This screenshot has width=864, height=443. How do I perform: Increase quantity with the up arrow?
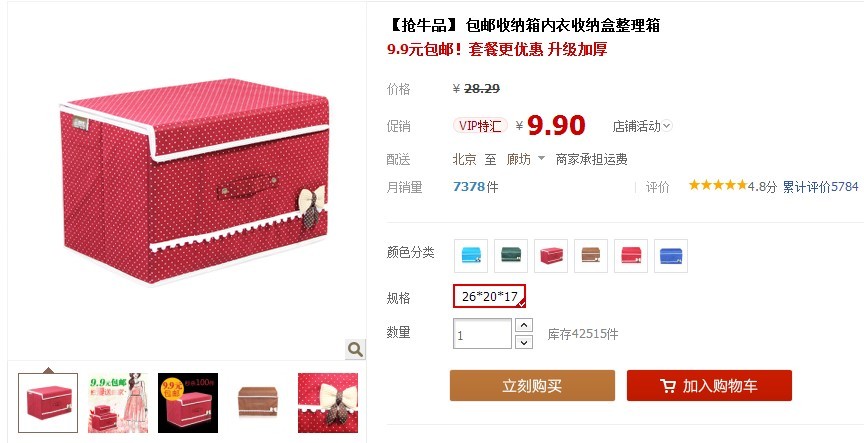(x=523, y=325)
